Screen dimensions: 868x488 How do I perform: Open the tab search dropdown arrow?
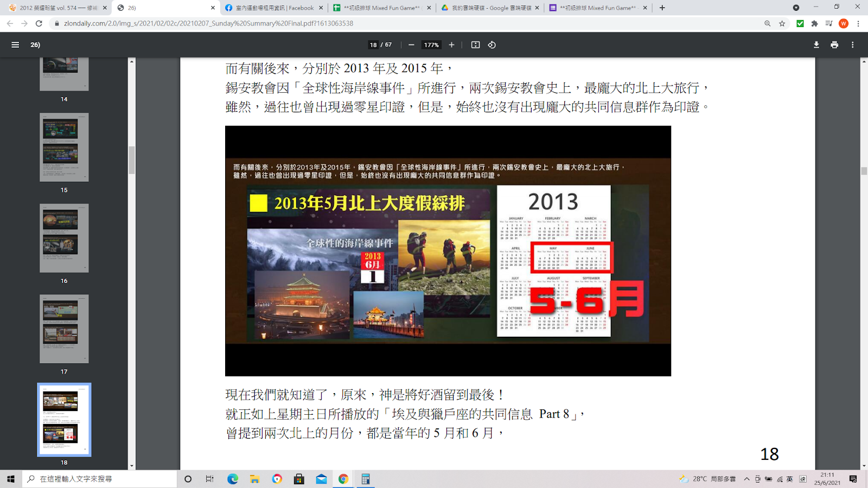(796, 8)
